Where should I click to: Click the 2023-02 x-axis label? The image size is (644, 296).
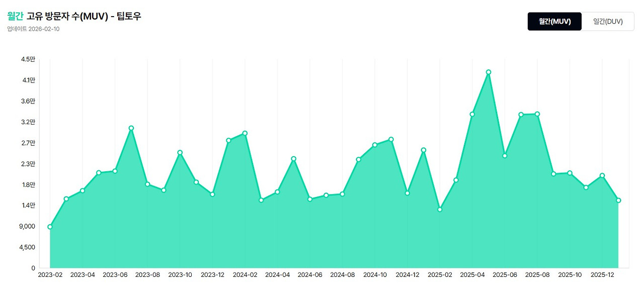[50, 275]
